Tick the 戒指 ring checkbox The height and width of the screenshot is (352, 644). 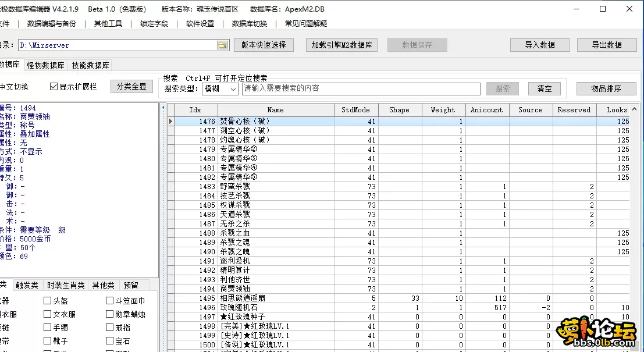click(109, 329)
